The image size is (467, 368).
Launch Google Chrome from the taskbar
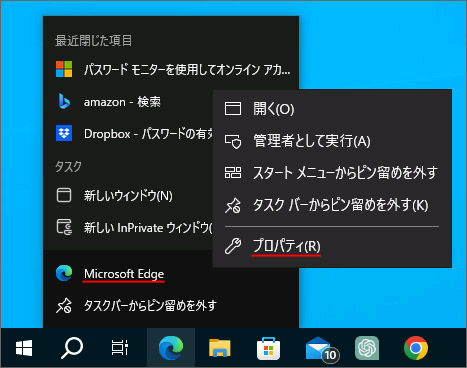click(x=416, y=348)
